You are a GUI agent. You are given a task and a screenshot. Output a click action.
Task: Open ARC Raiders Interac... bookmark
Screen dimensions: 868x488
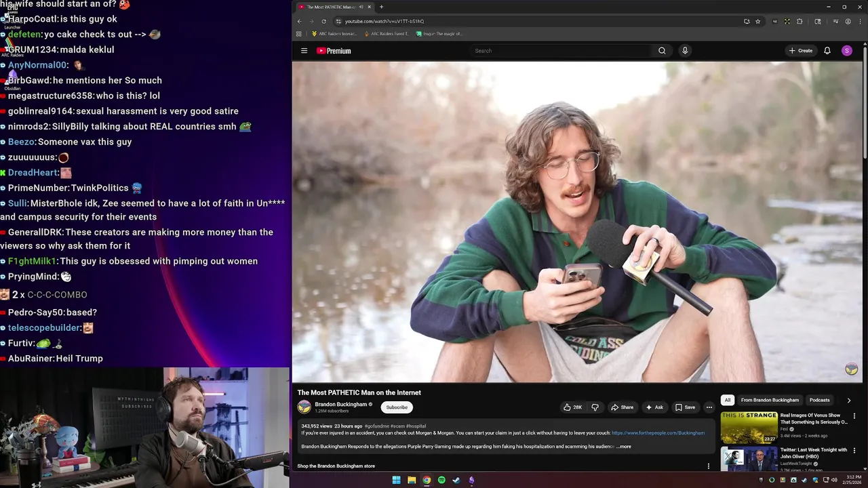pos(334,33)
